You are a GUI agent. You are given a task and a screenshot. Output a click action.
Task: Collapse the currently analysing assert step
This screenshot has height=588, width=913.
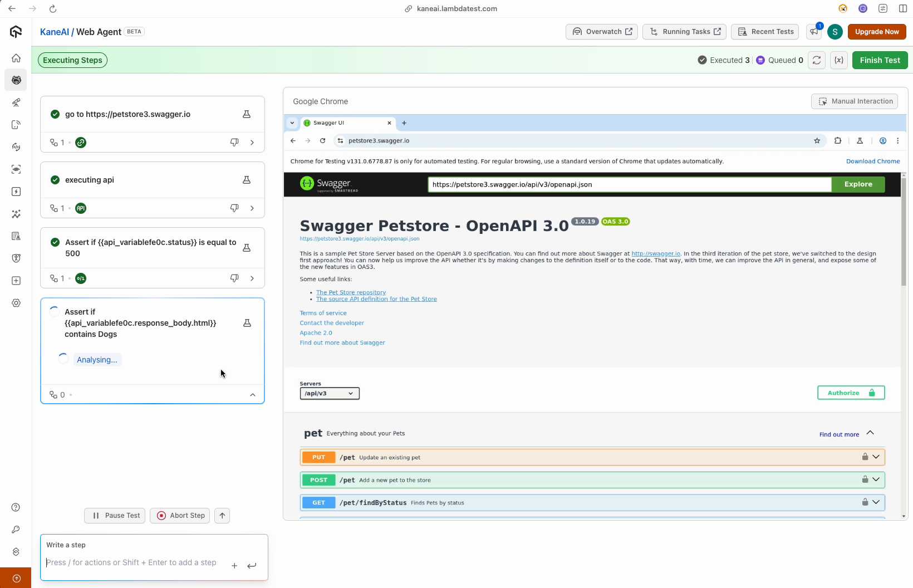point(253,395)
